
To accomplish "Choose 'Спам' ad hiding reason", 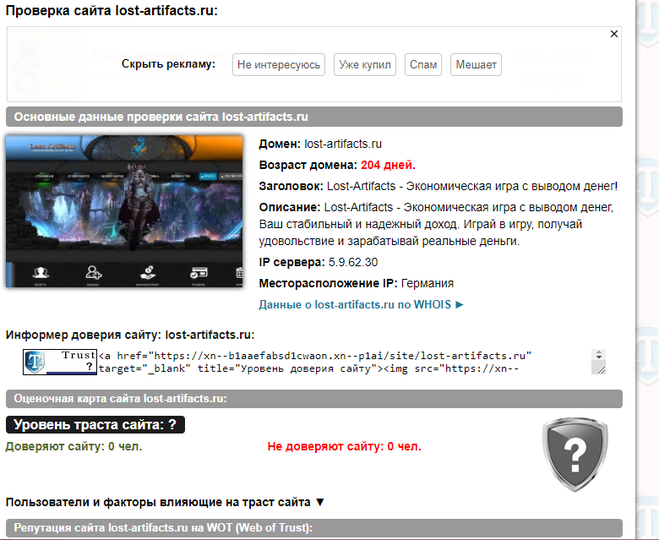I will pos(423,65).
